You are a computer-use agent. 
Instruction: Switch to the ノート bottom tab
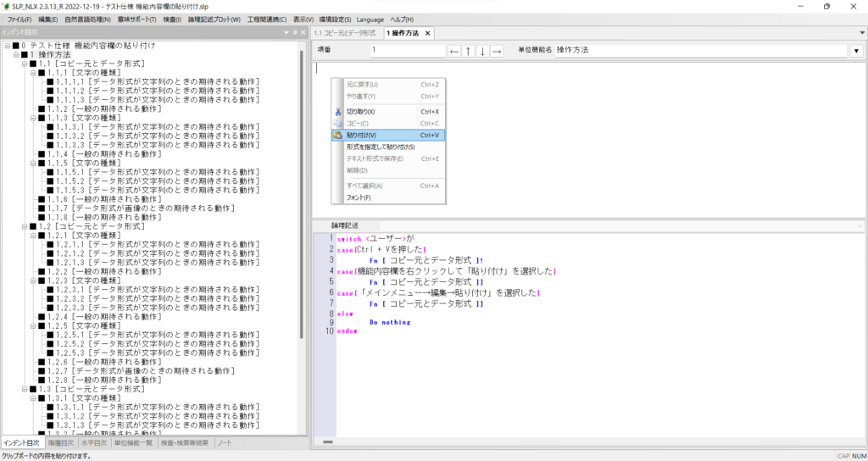pyautogui.click(x=225, y=442)
